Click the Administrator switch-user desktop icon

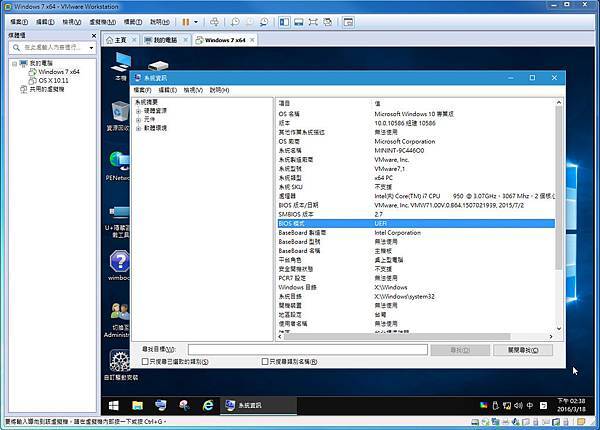[119, 320]
